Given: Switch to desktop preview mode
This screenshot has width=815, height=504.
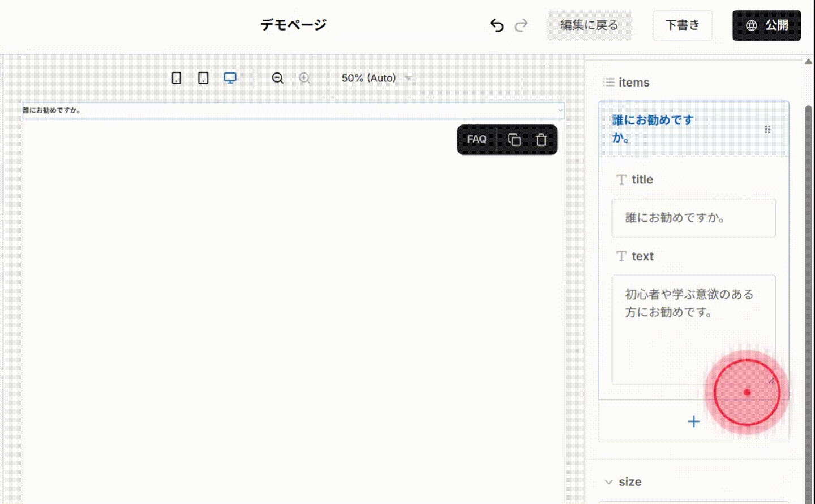Looking at the screenshot, I should [x=230, y=78].
